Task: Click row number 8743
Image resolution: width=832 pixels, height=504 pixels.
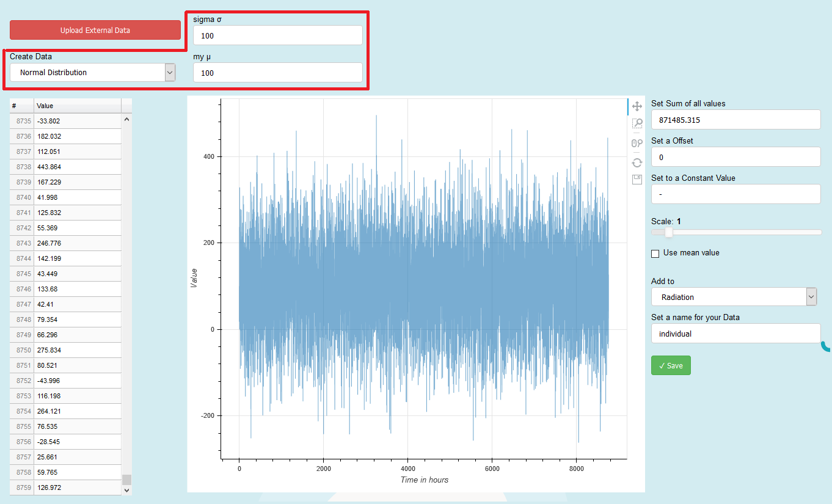Action: pyautogui.click(x=21, y=243)
